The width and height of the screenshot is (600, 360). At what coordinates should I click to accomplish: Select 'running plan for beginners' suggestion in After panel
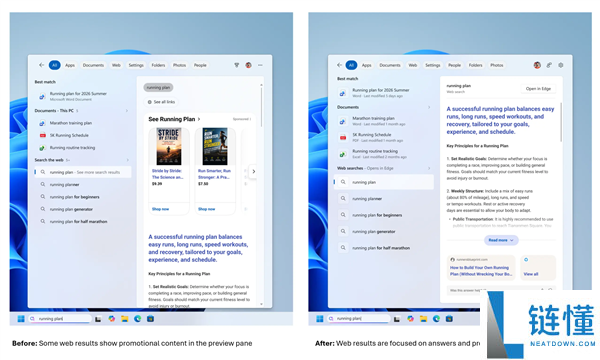pos(384,215)
